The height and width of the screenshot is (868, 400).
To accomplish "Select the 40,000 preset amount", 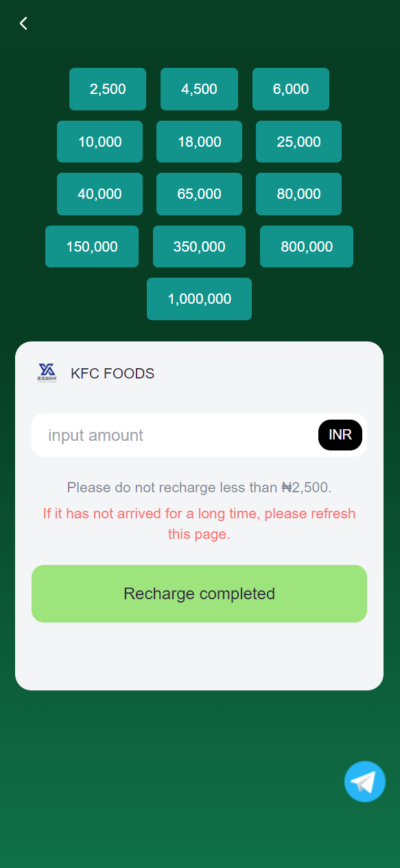I will pos(99,194).
